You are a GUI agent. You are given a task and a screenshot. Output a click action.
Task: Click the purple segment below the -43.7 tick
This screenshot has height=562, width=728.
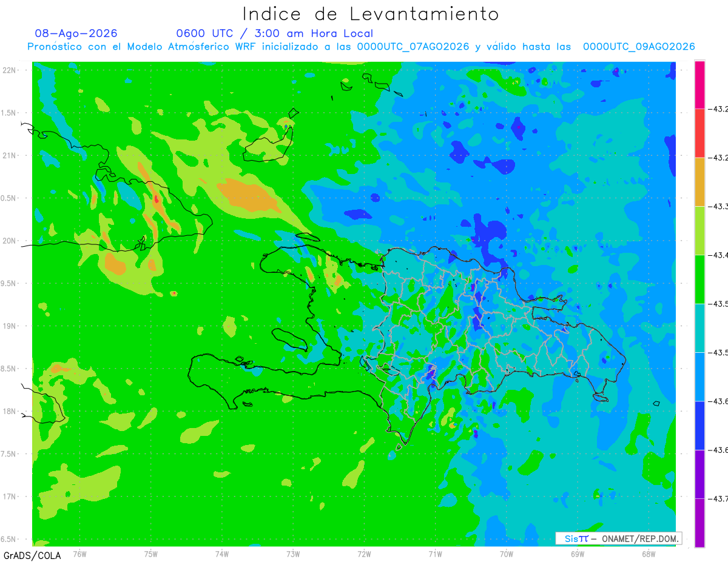click(699, 523)
